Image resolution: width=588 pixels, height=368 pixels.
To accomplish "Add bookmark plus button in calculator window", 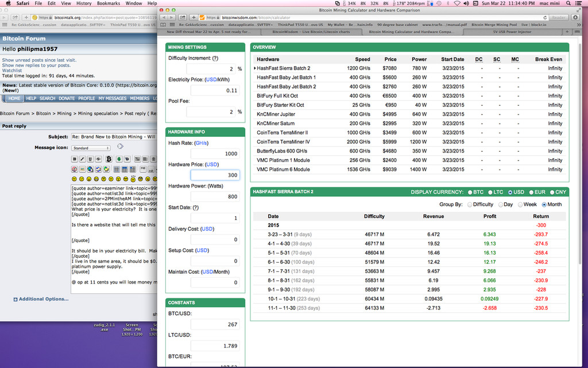I will point(194,17).
